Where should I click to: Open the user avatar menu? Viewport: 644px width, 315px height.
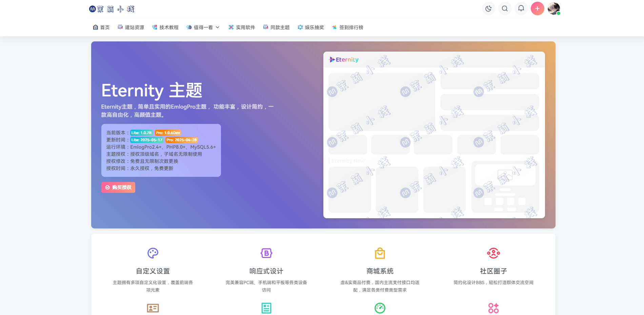[554, 8]
